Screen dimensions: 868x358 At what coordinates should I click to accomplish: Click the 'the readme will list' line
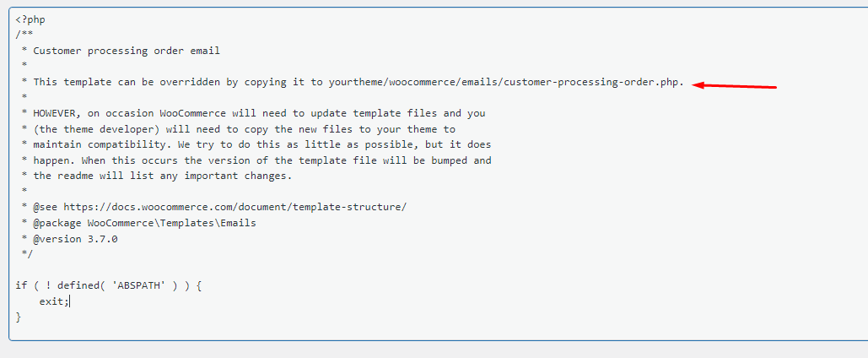(x=93, y=176)
